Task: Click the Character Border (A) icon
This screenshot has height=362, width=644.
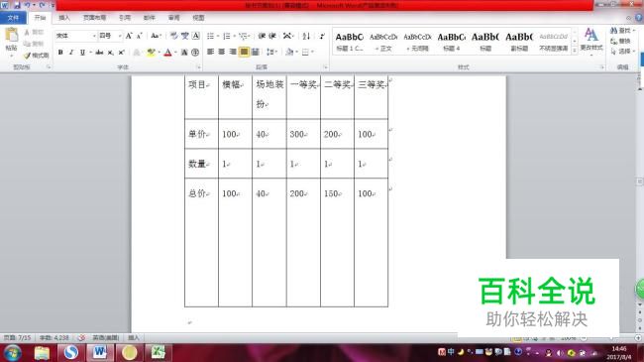Action: point(196,36)
